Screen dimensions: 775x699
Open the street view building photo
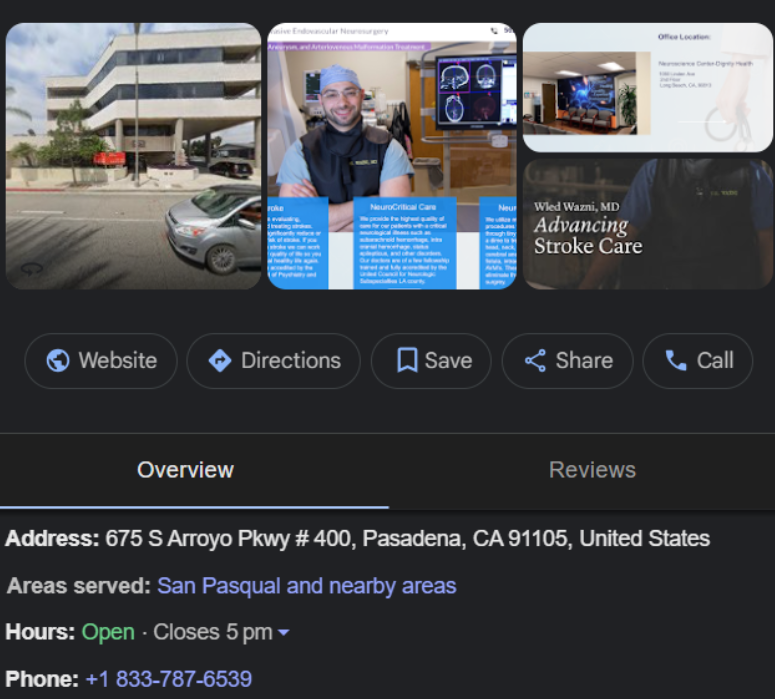tap(133, 156)
